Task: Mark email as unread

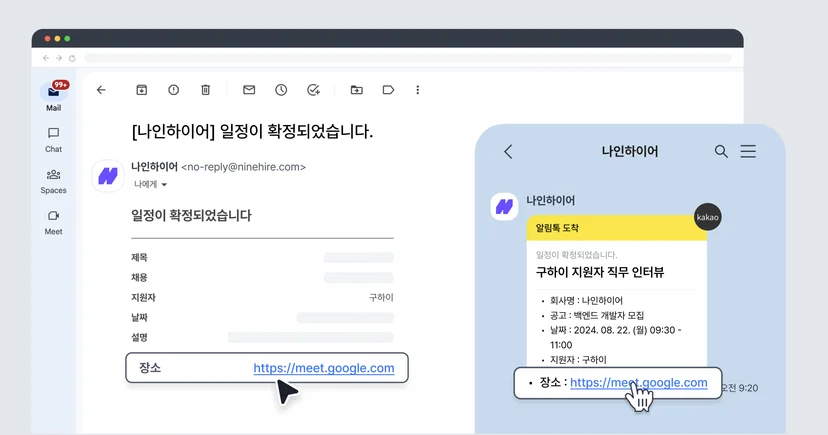Action: pos(249,90)
